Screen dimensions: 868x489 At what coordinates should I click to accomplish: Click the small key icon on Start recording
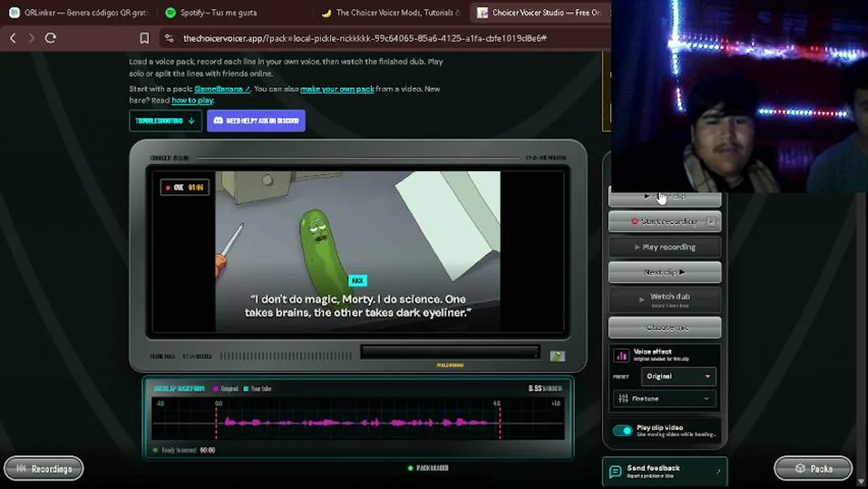pyautogui.click(x=711, y=221)
